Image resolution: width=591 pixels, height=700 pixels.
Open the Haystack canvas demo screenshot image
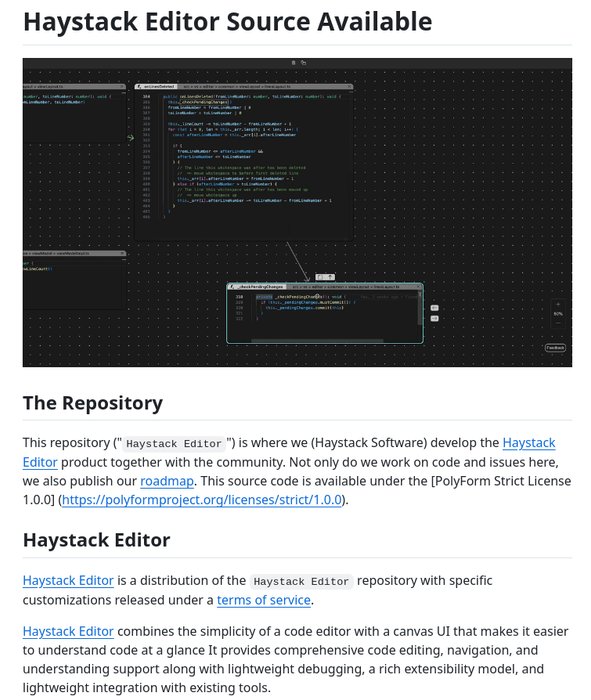pos(297,212)
